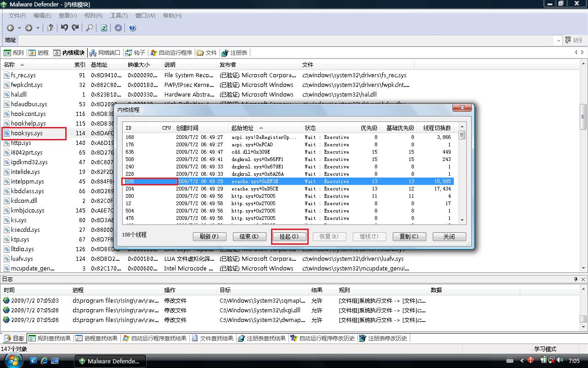The height and width of the screenshot is (368, 588).
Task: Click inside the address input field
Action: click(x=287, y=40)
